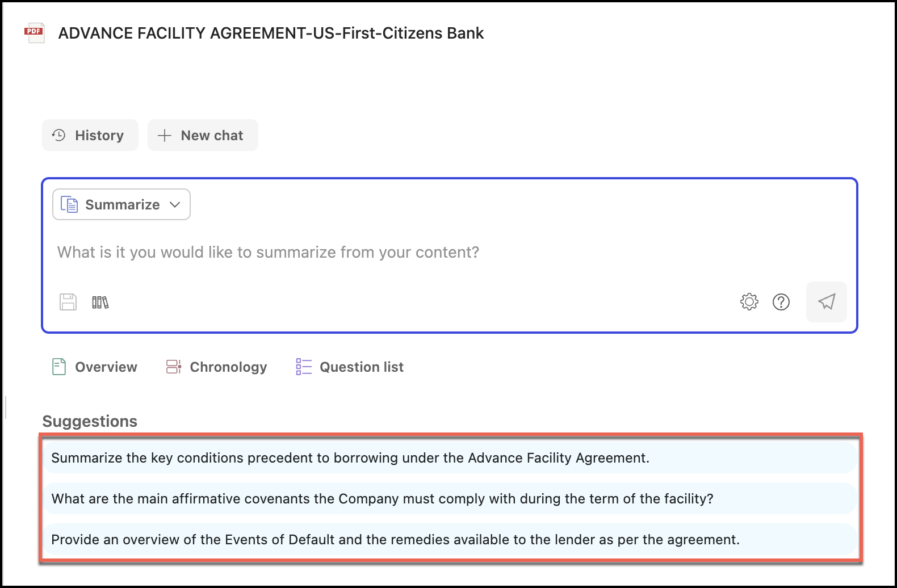Choose the conditions precedent summary suggestion

350,458
